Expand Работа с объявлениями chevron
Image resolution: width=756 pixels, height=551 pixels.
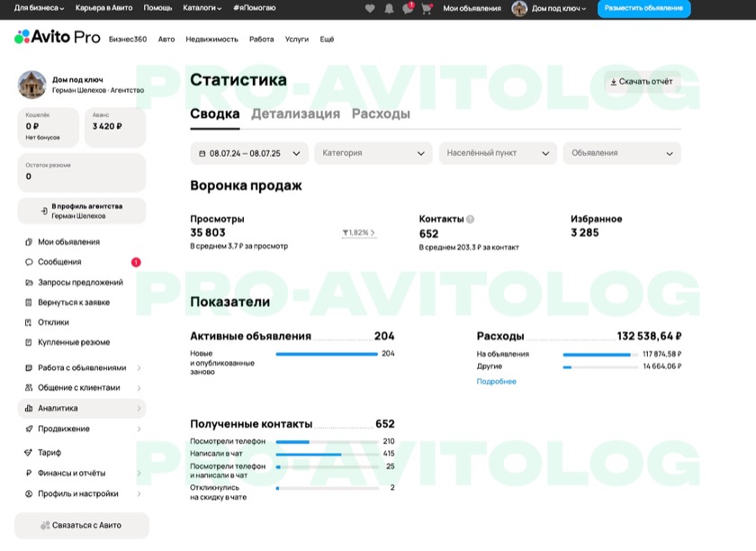[x=139, y=368]
